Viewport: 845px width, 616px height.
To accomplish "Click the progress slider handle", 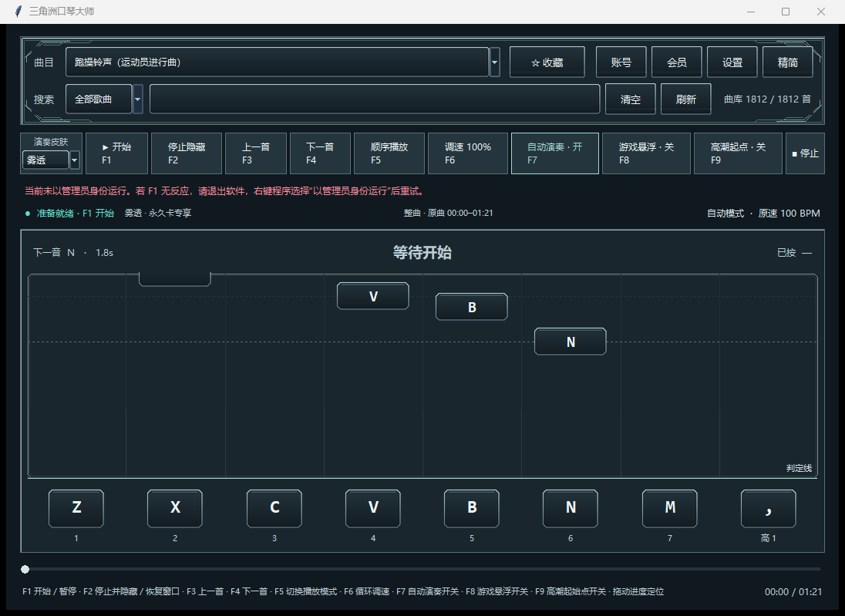I will point(25,569).
